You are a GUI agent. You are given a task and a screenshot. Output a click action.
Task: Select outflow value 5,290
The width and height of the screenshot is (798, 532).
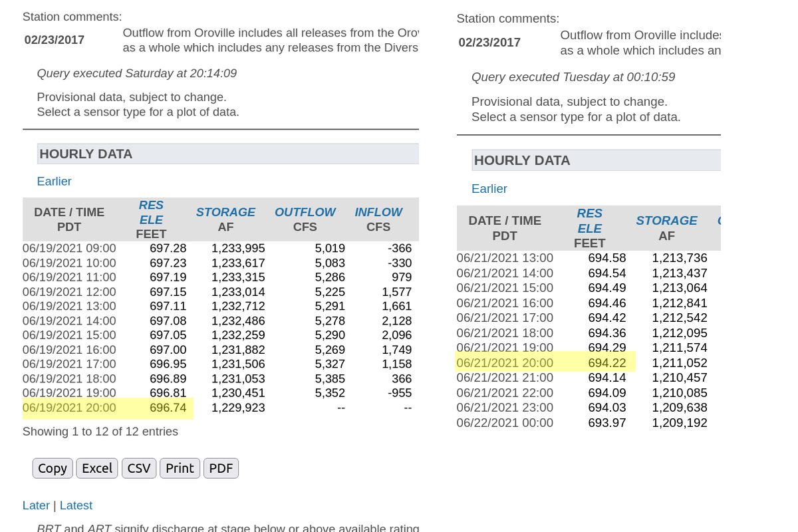coord(330,335)
